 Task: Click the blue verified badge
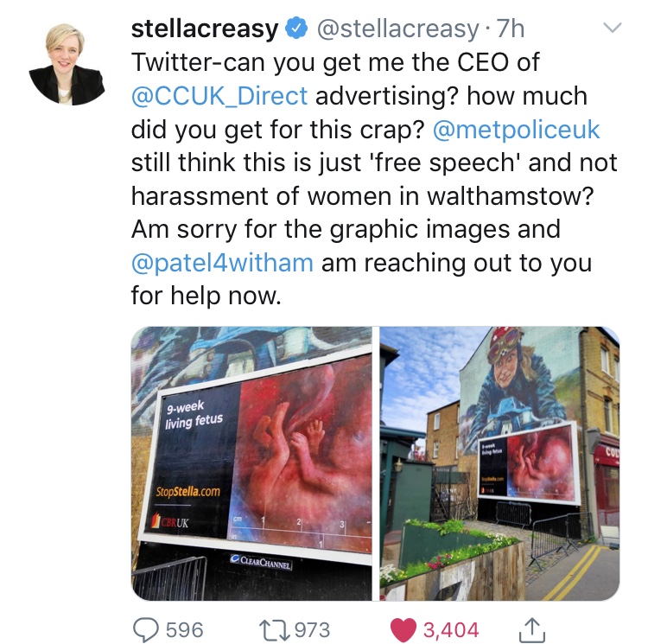point(296,29)
